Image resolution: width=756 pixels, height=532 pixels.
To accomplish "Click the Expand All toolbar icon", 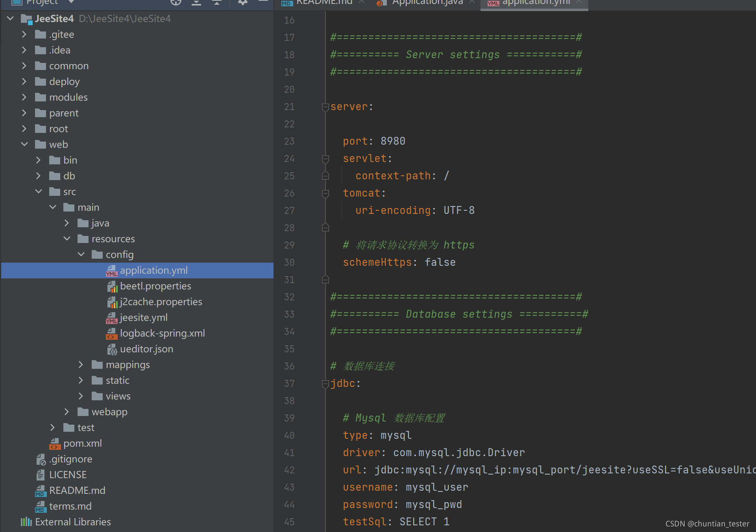I will [196, 2].
